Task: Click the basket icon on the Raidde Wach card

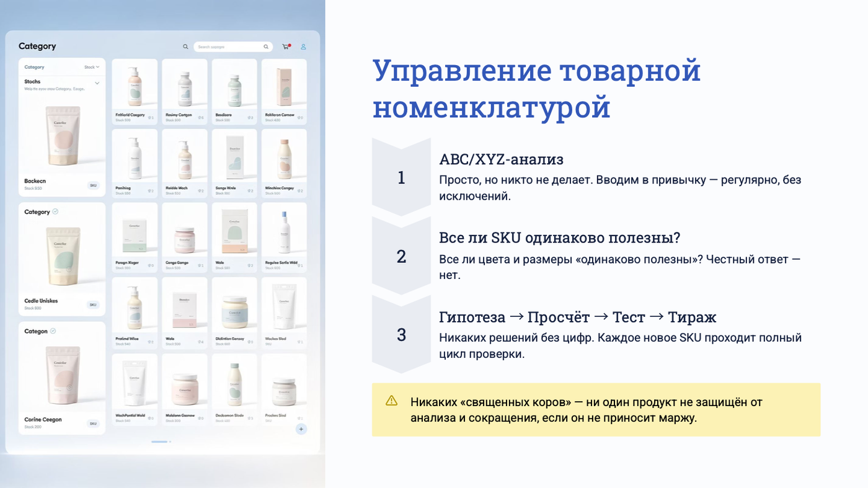Action: [200, 191]
